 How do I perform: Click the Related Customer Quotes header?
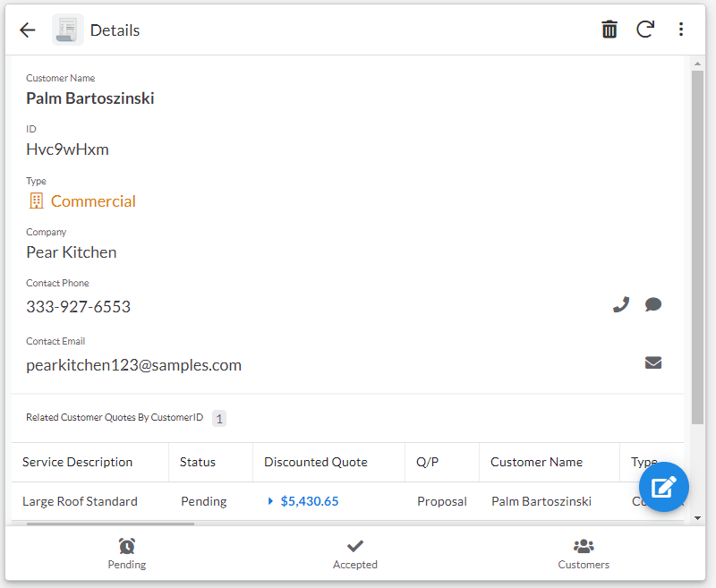[115, 418]
